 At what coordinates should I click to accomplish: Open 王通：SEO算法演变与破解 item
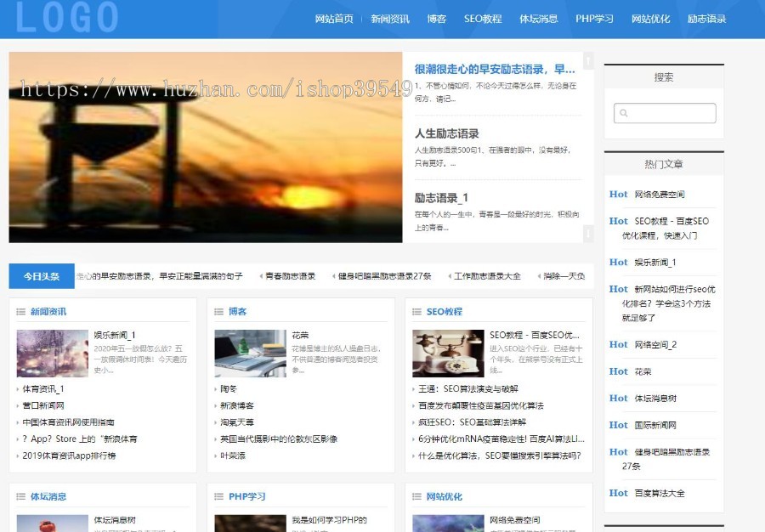coord(467,389)
